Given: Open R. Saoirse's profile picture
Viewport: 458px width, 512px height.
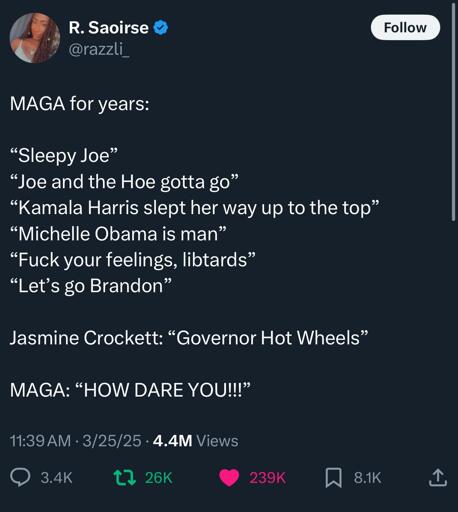Looking at the screenshot, I should pos(35,38).
